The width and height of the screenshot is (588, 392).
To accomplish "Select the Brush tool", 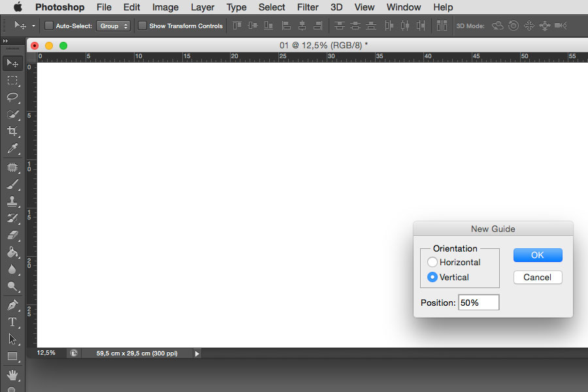I will (x=12, y=184).
